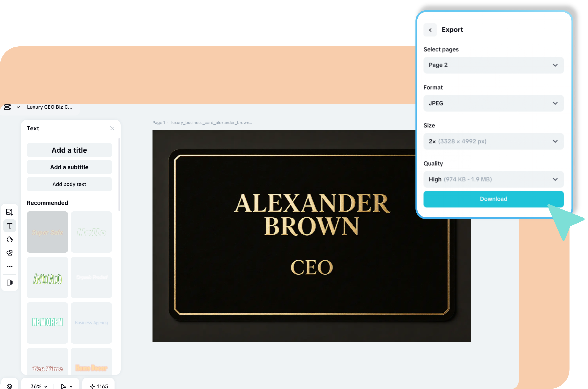Open the Quality High dropdown

[493, 179]
